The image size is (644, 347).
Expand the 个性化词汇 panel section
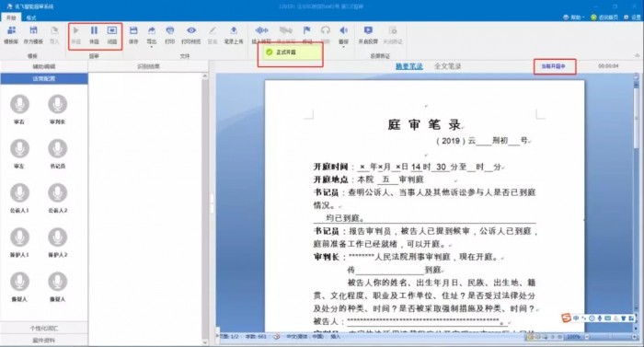(x=44, y=328)
